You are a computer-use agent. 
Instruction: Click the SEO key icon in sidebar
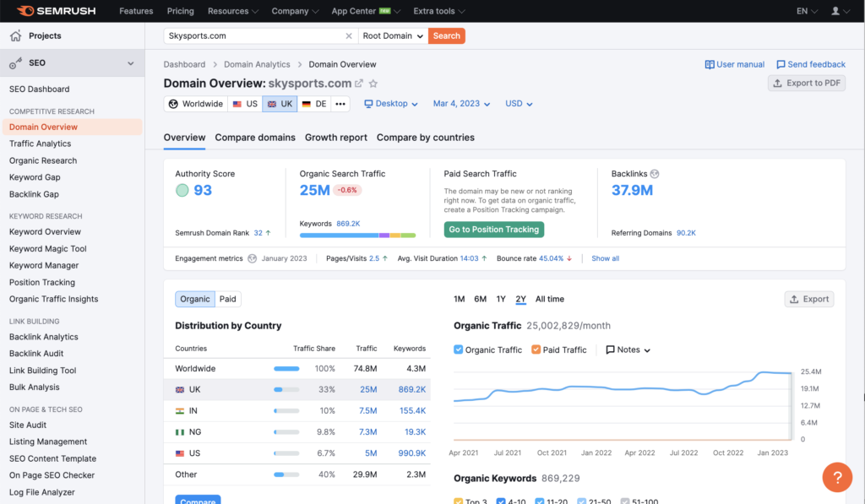[x=15, y=62]
